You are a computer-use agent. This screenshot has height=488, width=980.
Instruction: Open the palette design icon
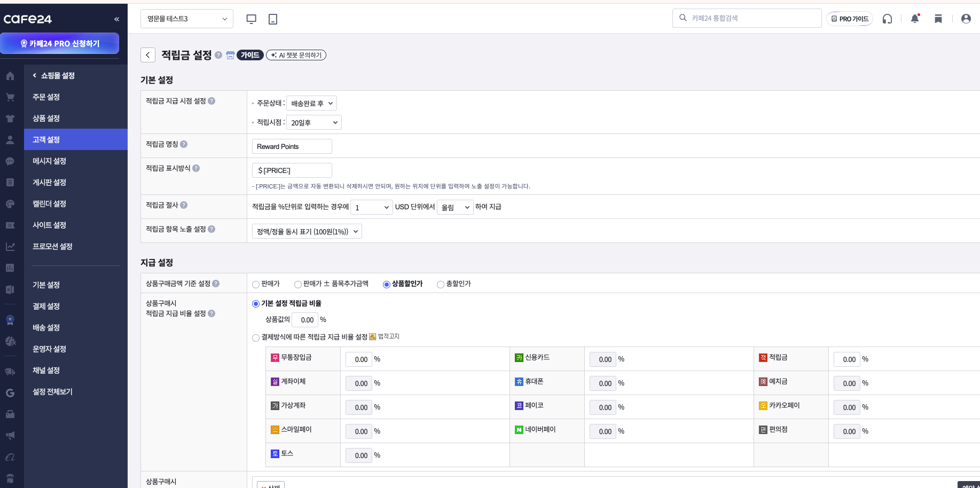[10, 204]
